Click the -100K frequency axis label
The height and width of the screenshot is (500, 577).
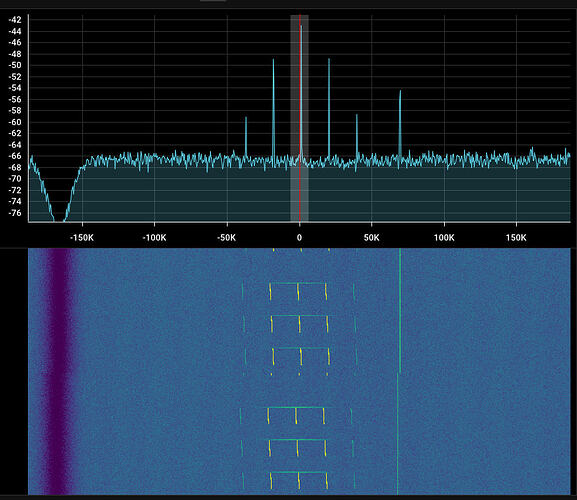tap(154, 238)
